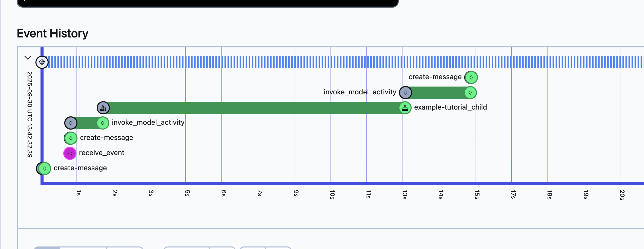Screen dimensions: 644x249
Task: Click the invoke_model_activity label near 11s
Action: tap(359, 92)
